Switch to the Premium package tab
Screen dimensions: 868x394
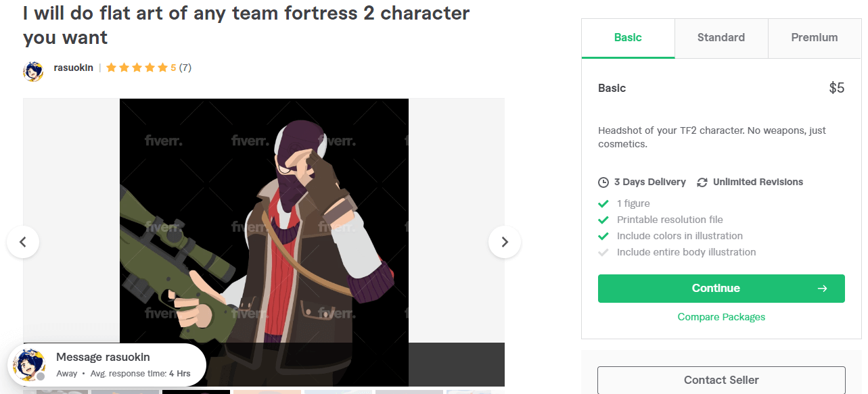pyautogui.click(x=814, y=38)
